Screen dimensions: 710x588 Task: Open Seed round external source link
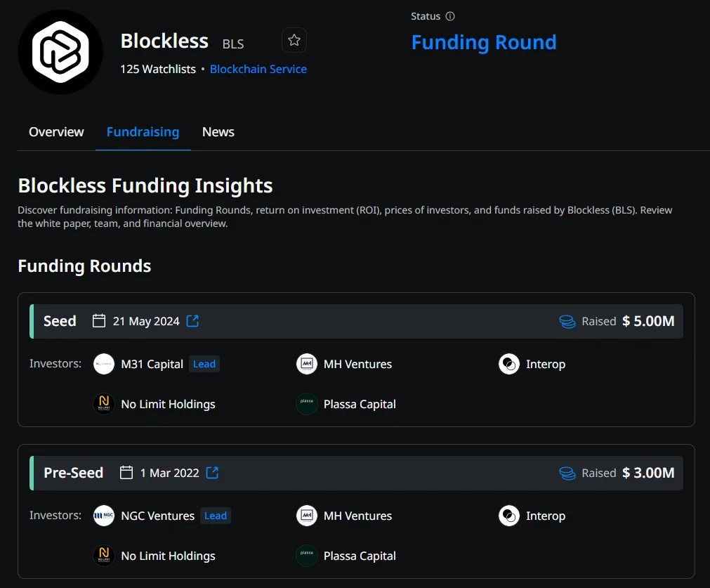[192, 321]
